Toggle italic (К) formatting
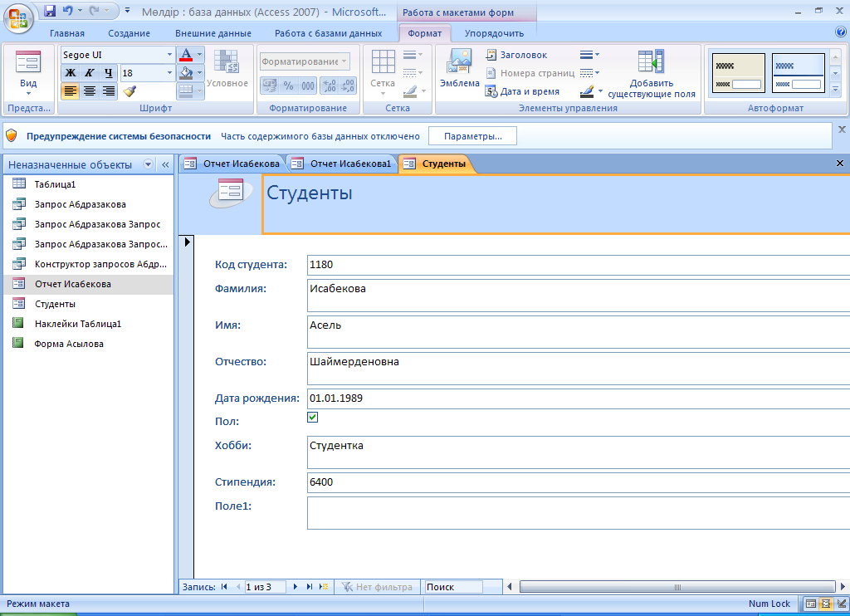This screenshot has height=616, width=850. click(90, 73)
